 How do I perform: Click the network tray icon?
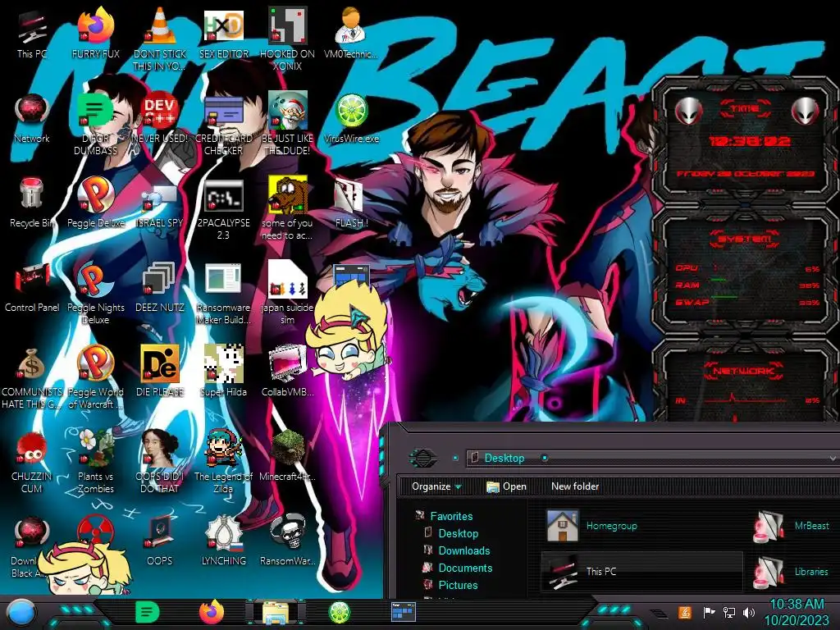tap(729, 612)
